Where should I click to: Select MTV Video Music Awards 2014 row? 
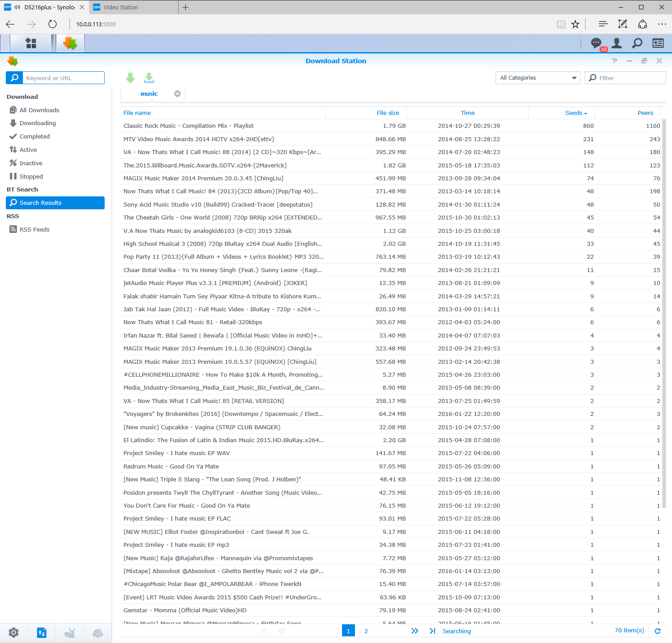point(390,139)
